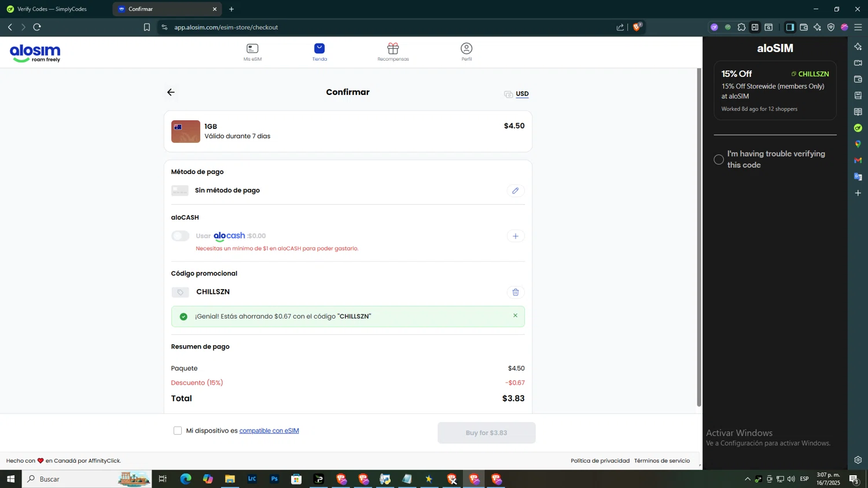Open Política de privacidad link
The image size is (868, 488).
(x=600, y=461)
